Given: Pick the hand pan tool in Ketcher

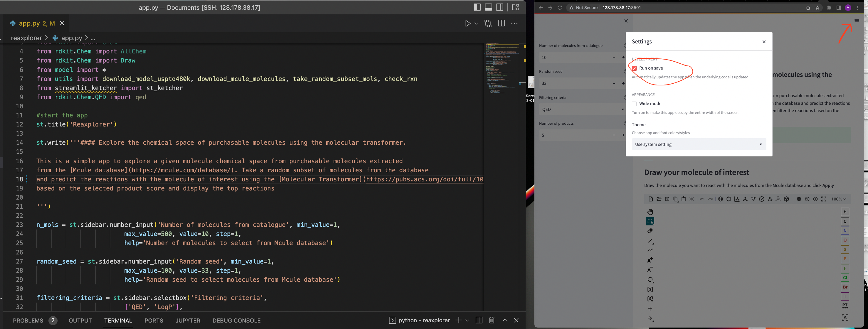Looking at the screenshot, I should (650, 212).
